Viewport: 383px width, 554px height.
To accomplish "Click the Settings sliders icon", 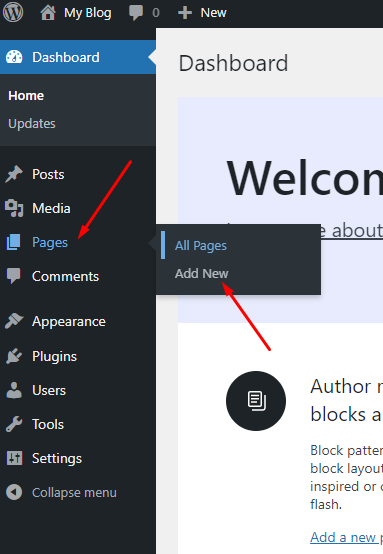I will [14, 458].
